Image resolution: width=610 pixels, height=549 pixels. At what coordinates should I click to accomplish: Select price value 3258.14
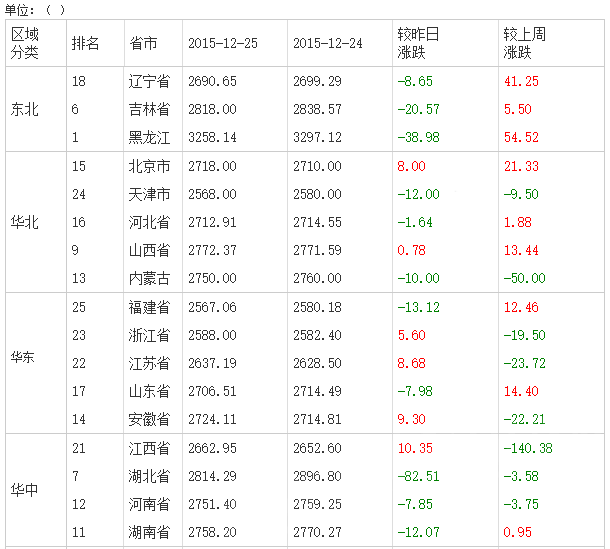pos(212,137)
